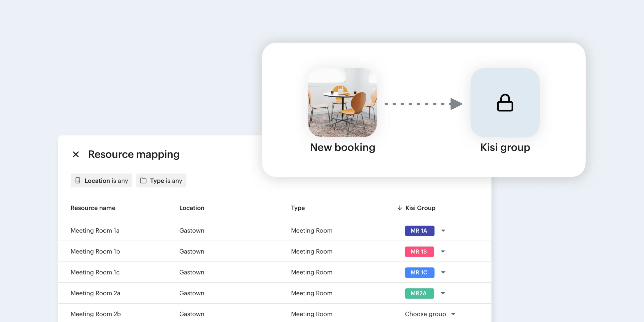Select the Meeting Room 1b resource name
644x322 pixels.
coord(95,251)
